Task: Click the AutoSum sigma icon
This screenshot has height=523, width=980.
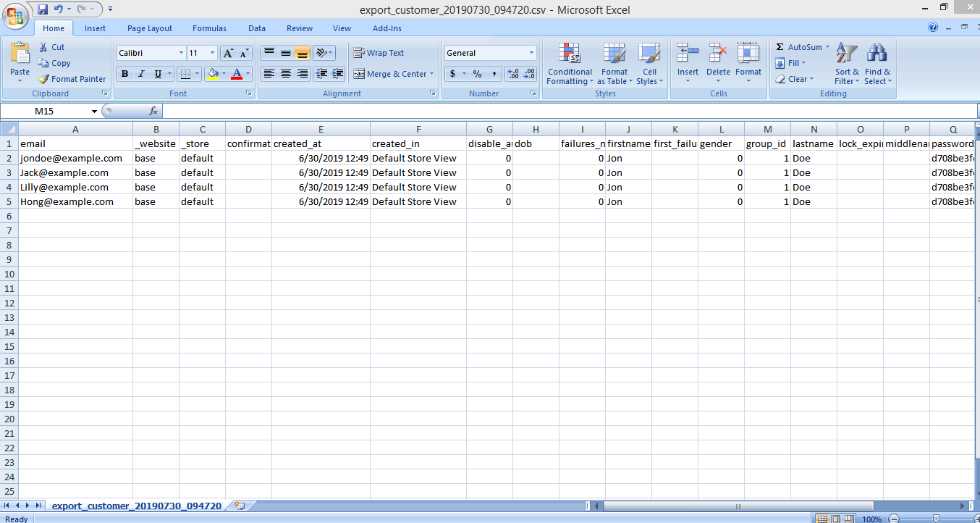Action: click(780, 47)
